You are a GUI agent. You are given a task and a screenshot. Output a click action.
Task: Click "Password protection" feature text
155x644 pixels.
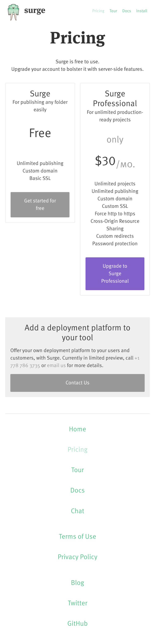[115, 243]
